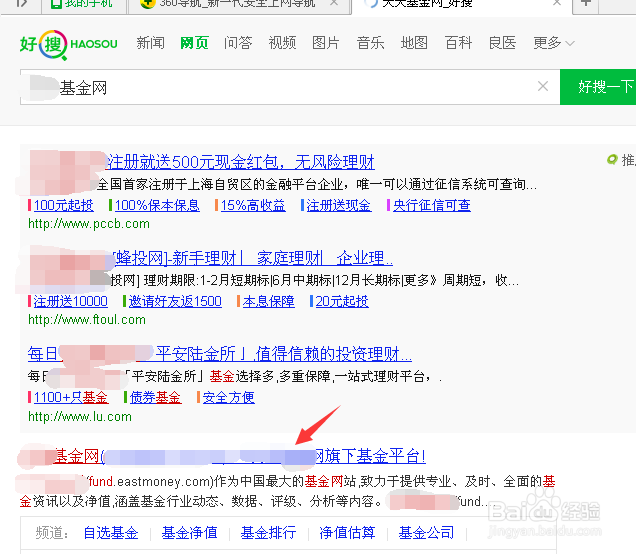
Task: Click the 好搜一下 search button
Action: coord(598,87)
